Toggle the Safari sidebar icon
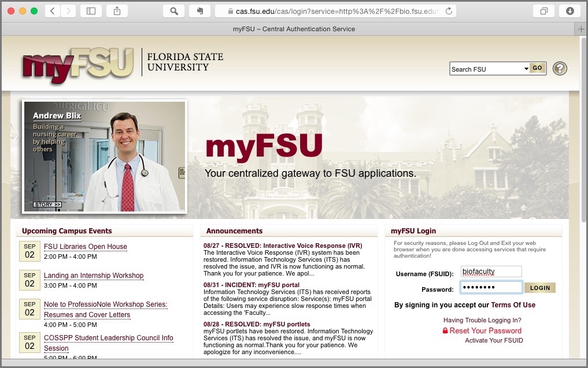Image resolution: width=588 pixels, height=368 pixels. click(91, 11)
